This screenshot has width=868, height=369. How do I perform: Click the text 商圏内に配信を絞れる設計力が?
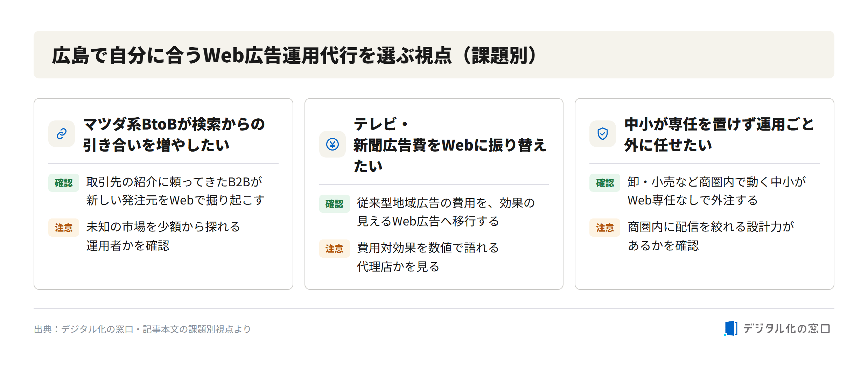pyautogui.click(x=711, y=227)
